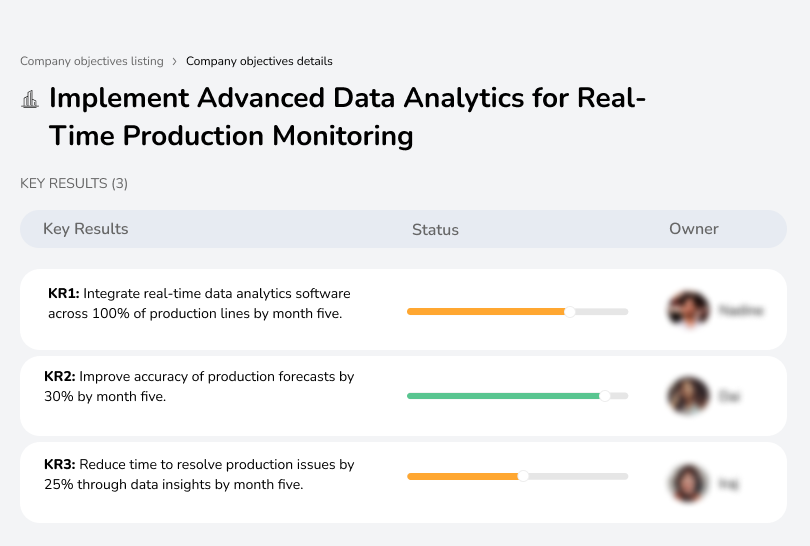Screen dimensions: 810x546
Task: Click KEY RESULTS (3) heading
Action: click(x=74, y=183)
